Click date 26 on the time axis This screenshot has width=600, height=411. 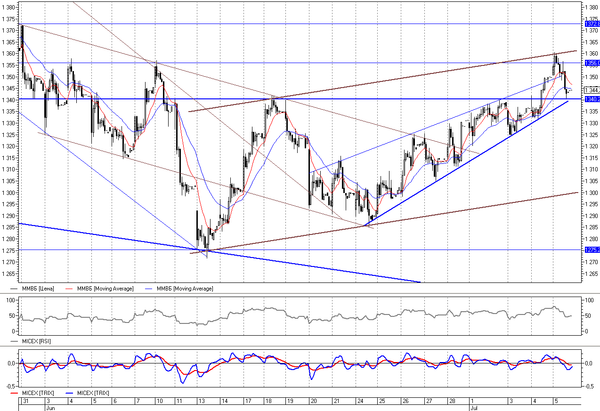click(406, 401)
